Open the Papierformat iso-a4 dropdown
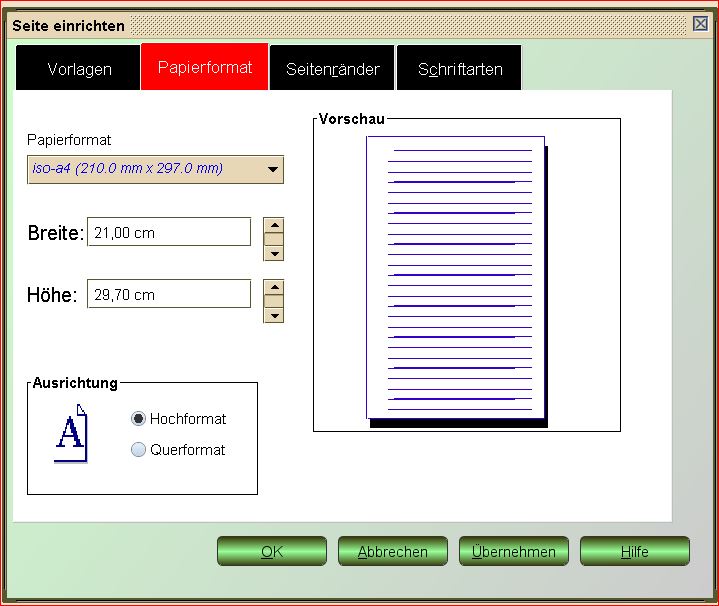 (x=155, y=169)
